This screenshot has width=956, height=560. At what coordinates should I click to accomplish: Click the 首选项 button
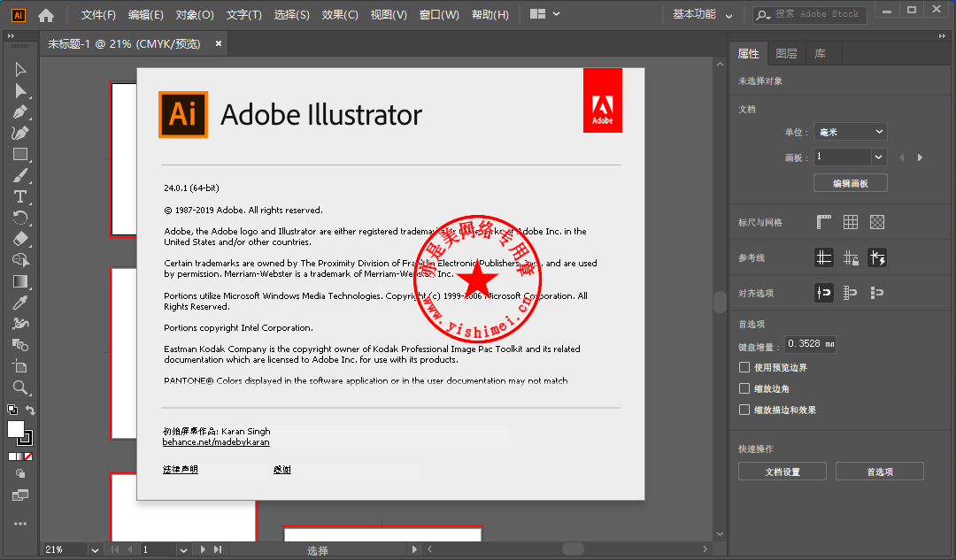(880, 472)
